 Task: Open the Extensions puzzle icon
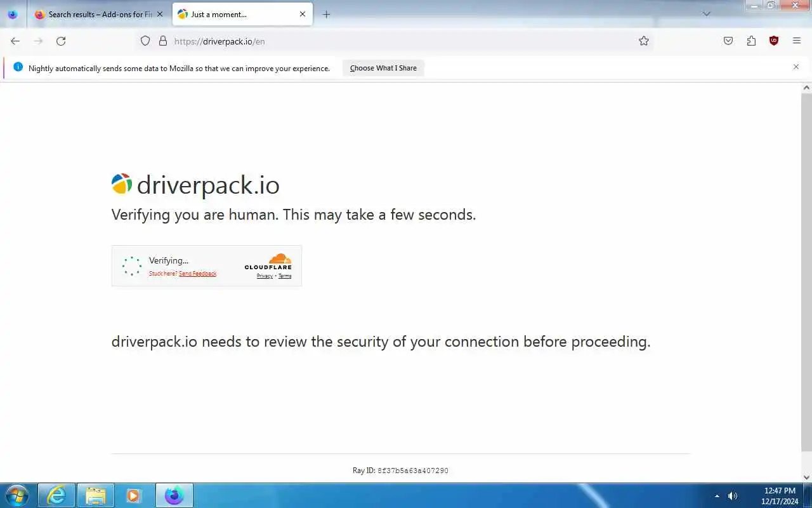(x=751, y=41)
